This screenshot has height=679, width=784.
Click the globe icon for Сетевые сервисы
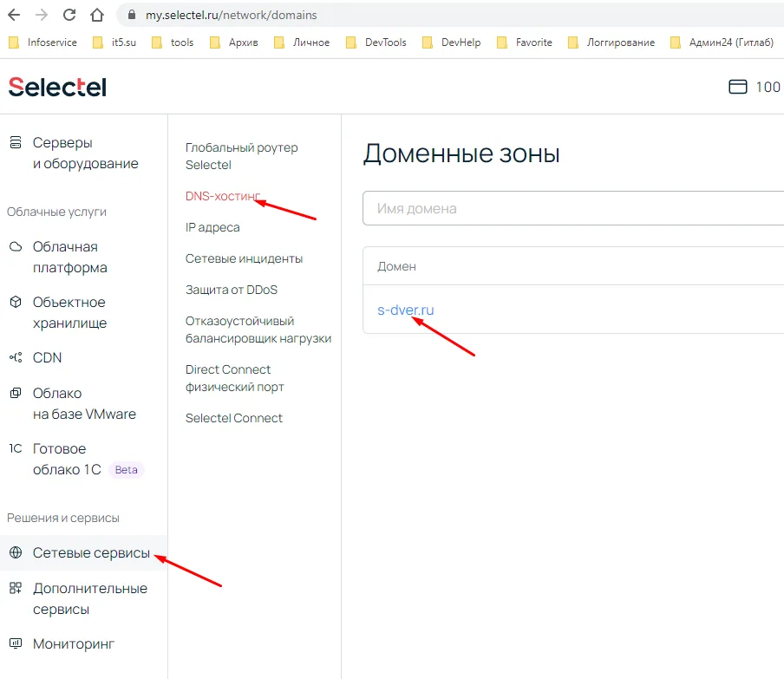16,552
